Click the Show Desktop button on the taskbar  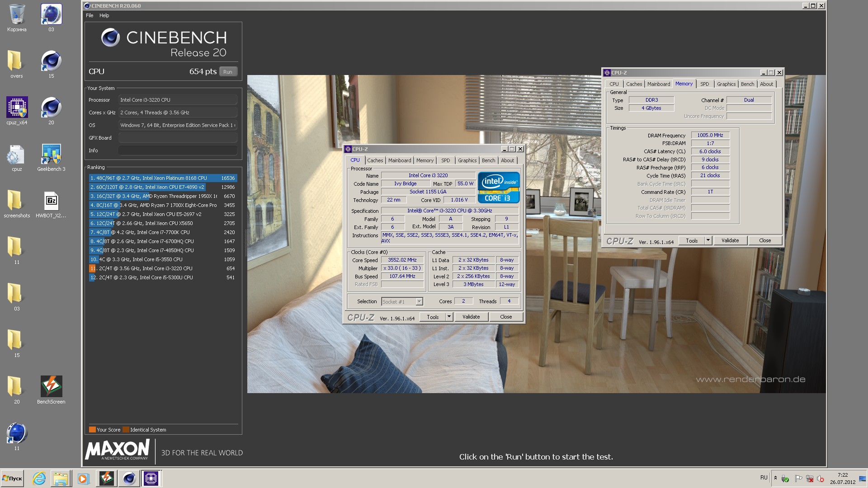[x=863, y=479]
